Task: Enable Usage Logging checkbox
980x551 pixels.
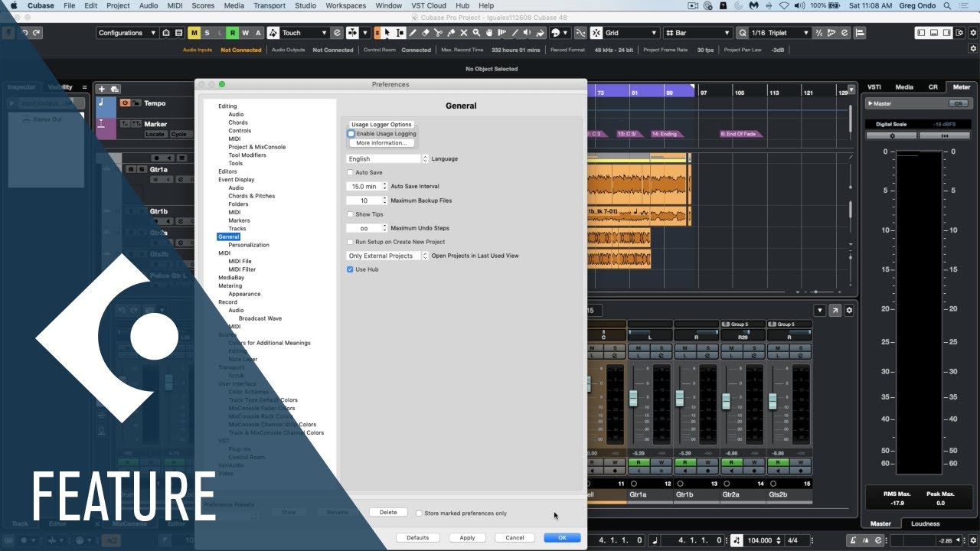Action: [351, 134]
